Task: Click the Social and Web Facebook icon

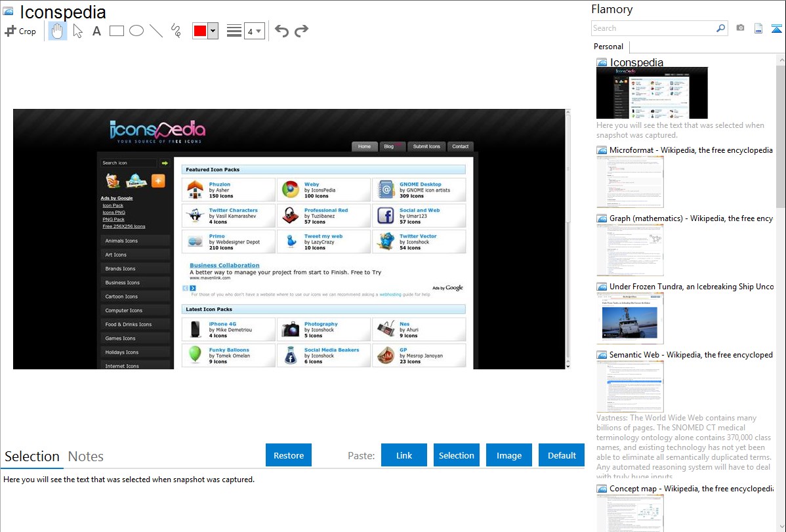Action: tap(386, 216)
